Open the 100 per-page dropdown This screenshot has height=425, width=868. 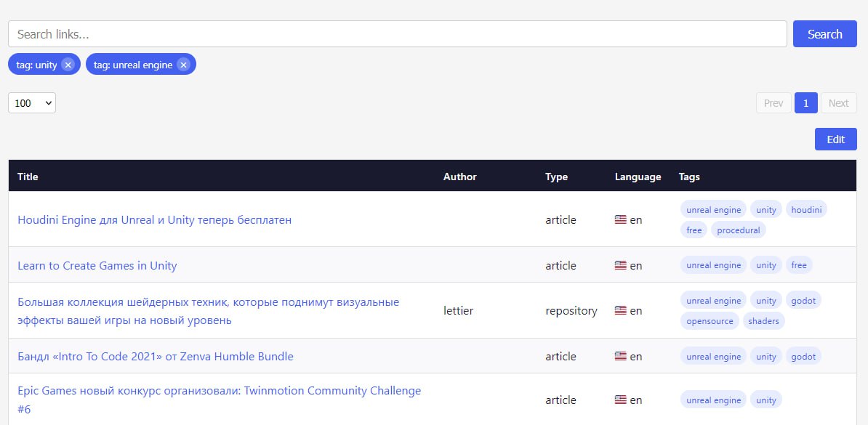click(32, 103)
